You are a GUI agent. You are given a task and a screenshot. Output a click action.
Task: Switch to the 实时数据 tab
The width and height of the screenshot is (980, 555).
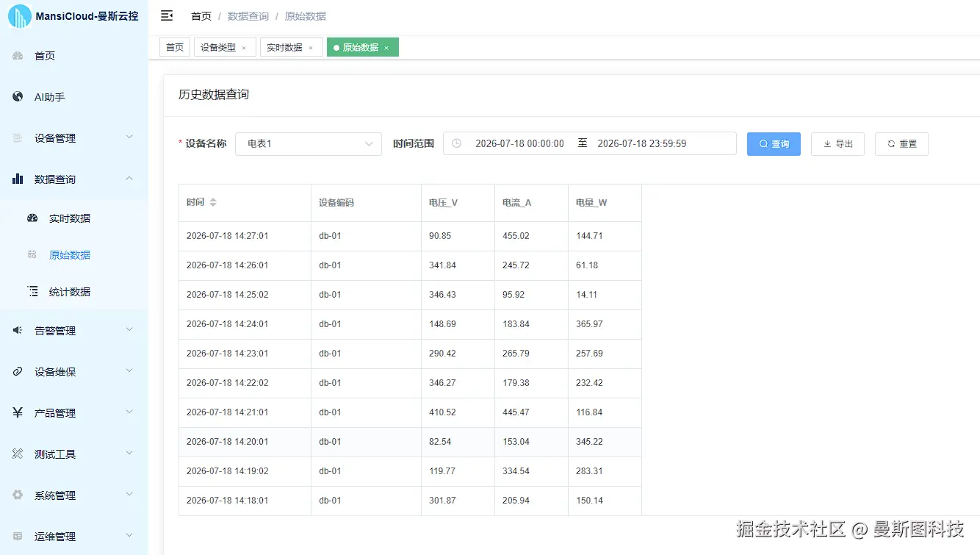coord(291,47)
